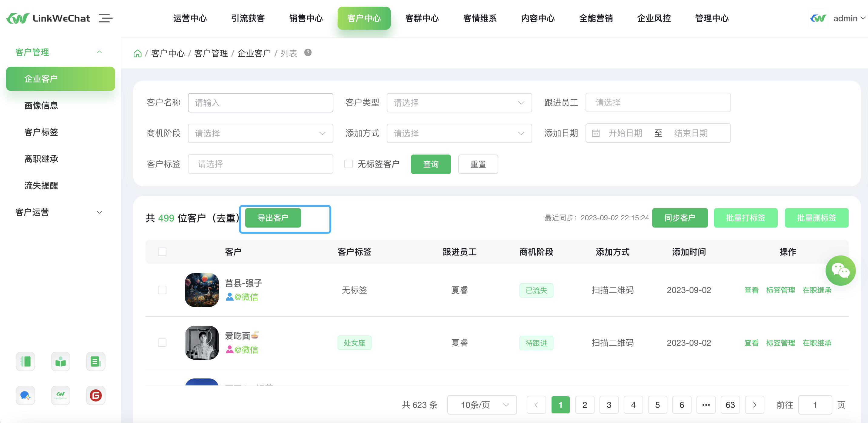Open the 10条/页 page size dropdown

482,405
